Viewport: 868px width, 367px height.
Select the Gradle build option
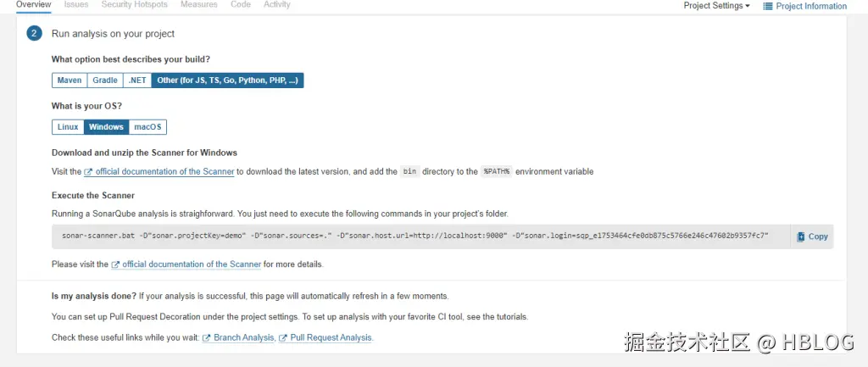(105, 81)
